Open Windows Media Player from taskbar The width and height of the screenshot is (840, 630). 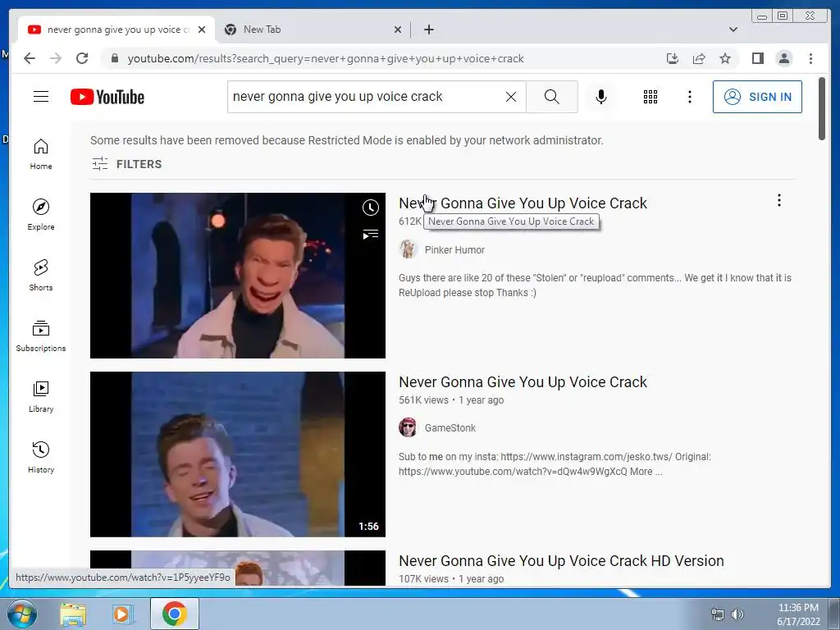pyautogui.click(x=122, y=614)
